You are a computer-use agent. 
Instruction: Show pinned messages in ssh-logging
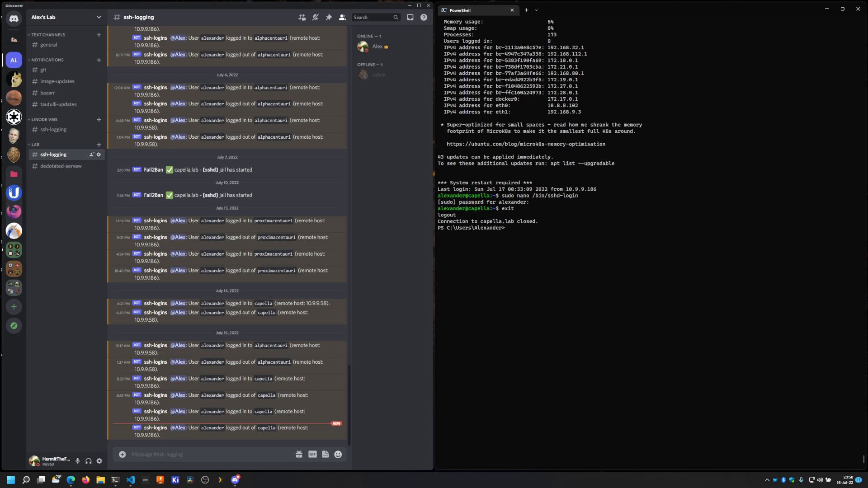pos(329,17)
